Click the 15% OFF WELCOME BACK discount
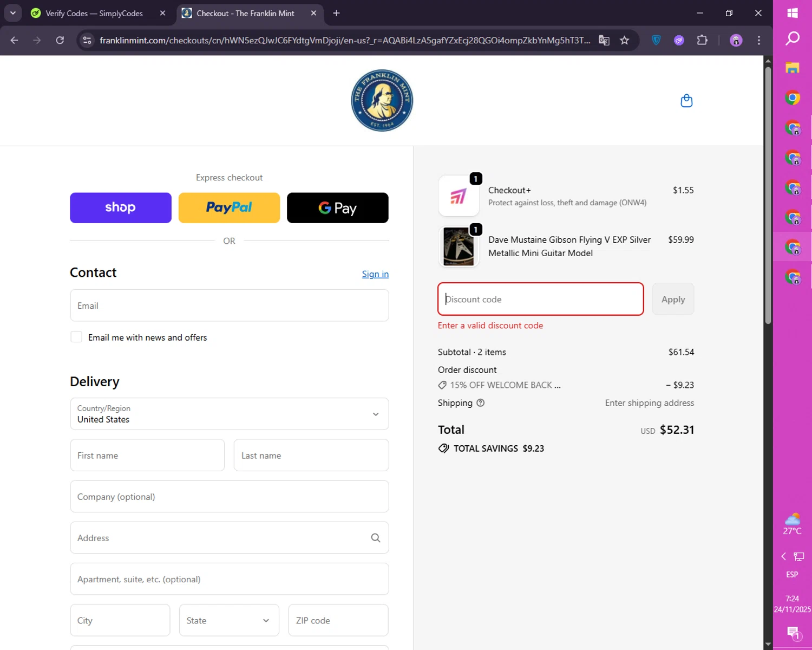Image resolution: width=812 pixels, height=650 pixels. pyautogui.click(x=500, y=385)
